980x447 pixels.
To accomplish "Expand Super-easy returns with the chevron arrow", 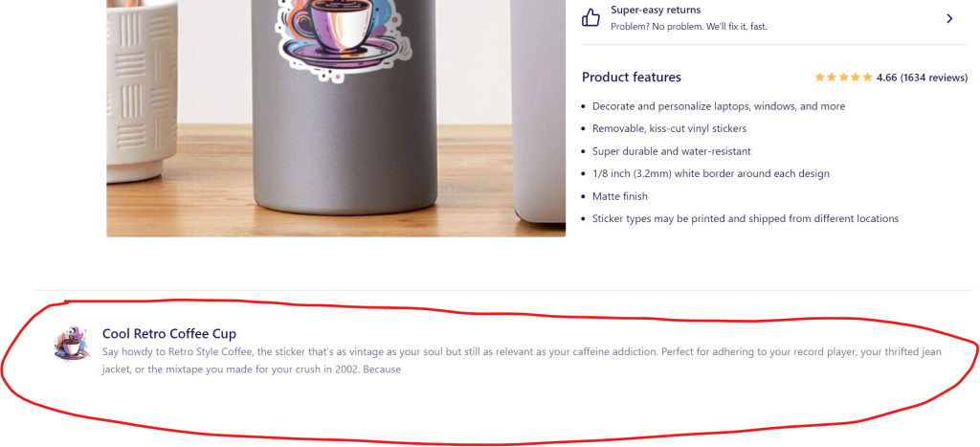I will 949,19.
